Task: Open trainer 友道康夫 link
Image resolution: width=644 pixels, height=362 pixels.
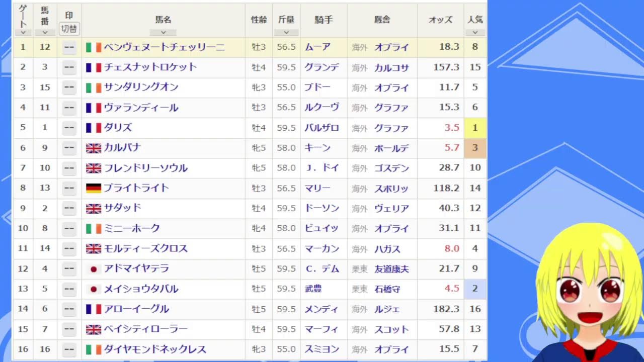Action: pos(392,269)
